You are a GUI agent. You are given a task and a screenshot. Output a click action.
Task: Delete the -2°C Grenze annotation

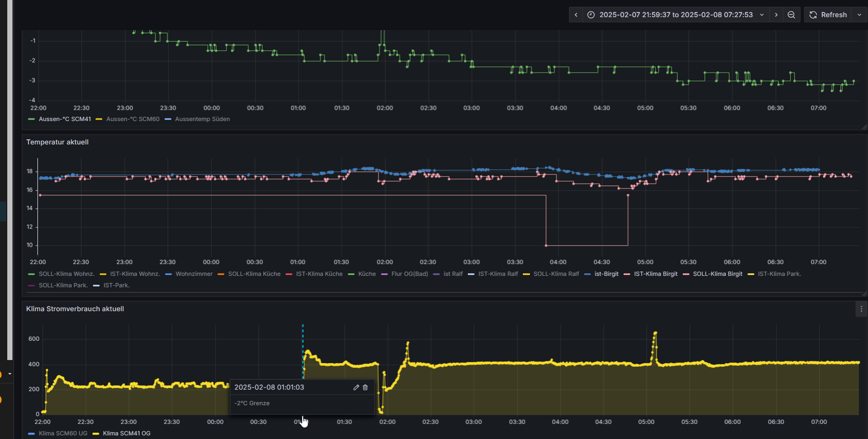(365, 388)
